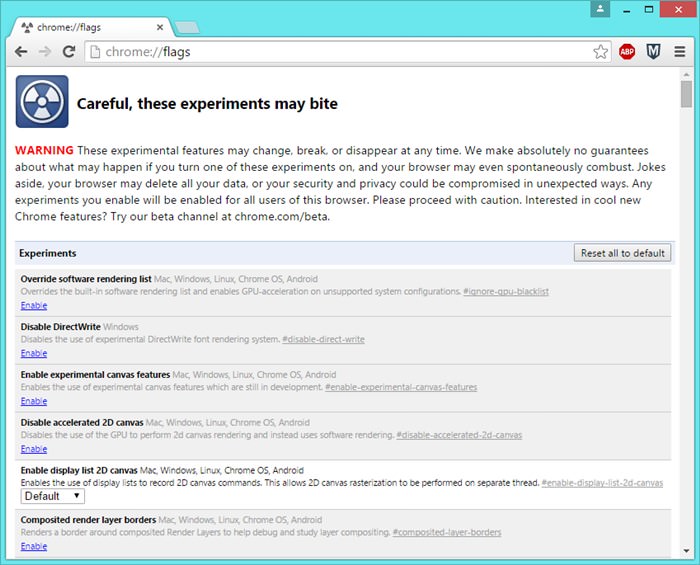Click the #disable-direct-write anchor link

coord(323,339)
